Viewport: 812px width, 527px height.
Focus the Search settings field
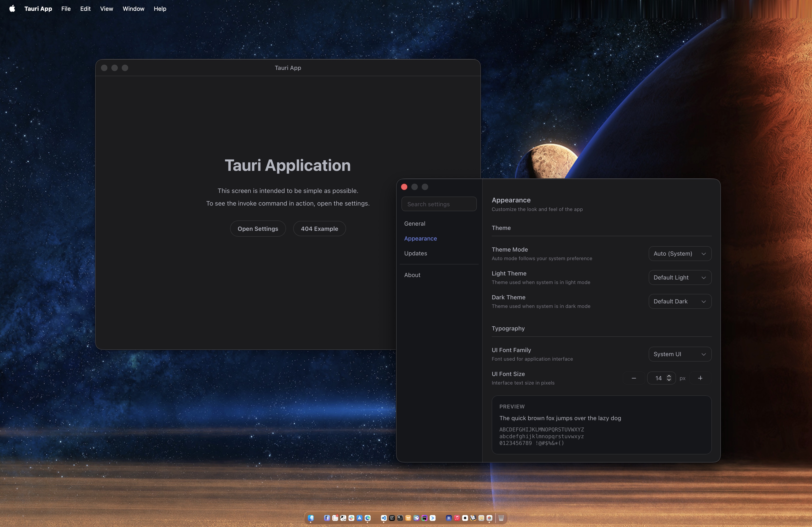(x=439, y=204)
